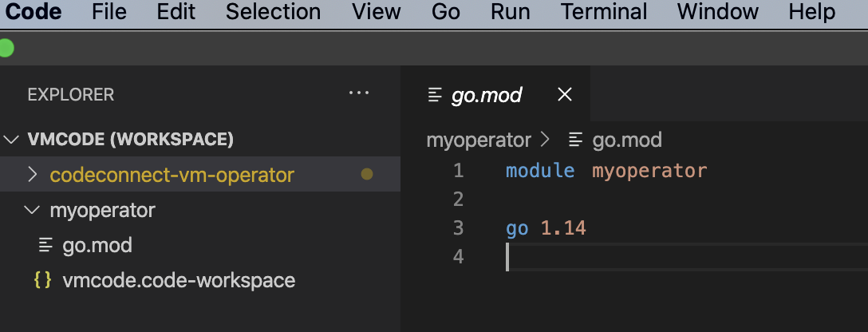The width and height of the screenshot is (868, 332).
Task: Click line number 3 in the gutter
Action: point(458,228)
